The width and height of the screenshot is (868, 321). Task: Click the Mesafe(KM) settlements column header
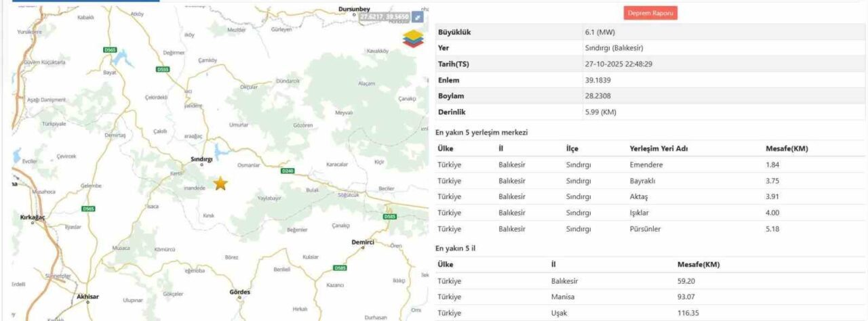point(787,148)
